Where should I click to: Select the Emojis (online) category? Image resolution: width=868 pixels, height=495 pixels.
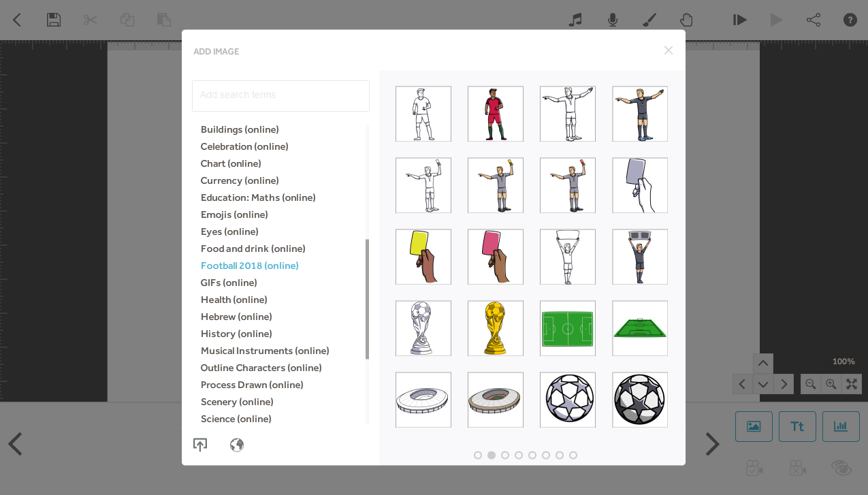pyautogui.click(x=234, y=214)
